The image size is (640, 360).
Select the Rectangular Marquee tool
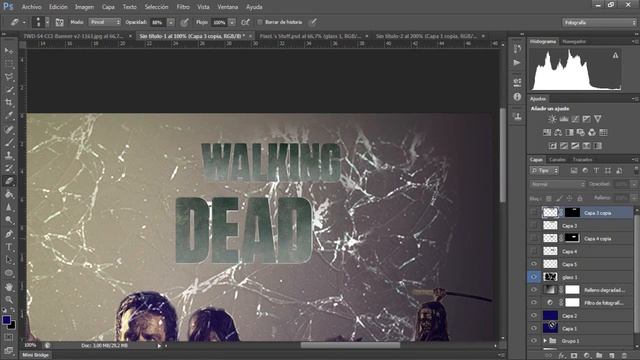(9, 64)
